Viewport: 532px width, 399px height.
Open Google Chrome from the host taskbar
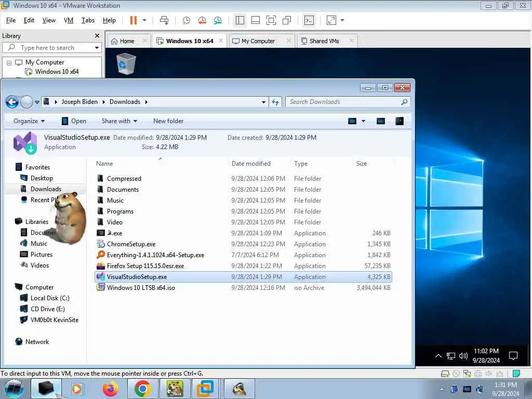pyautogui.click(x=142, y=389)
